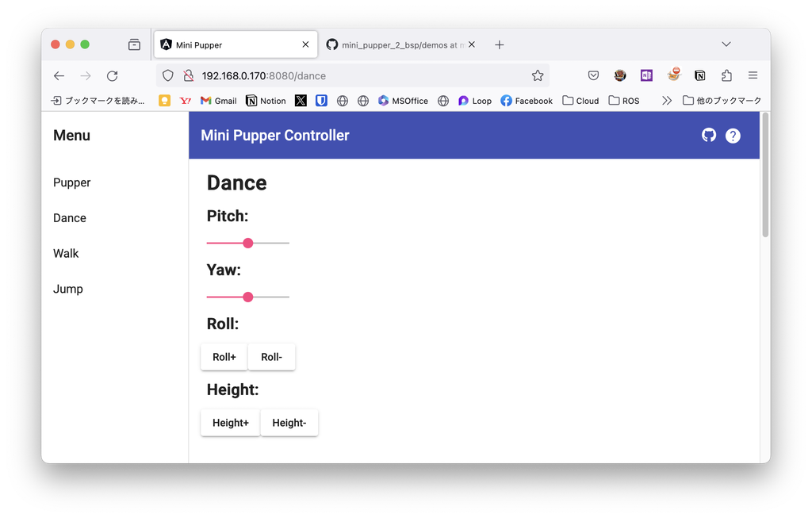
Task: Open the GitHub icon in the header
Action: (x=709, y=135)
